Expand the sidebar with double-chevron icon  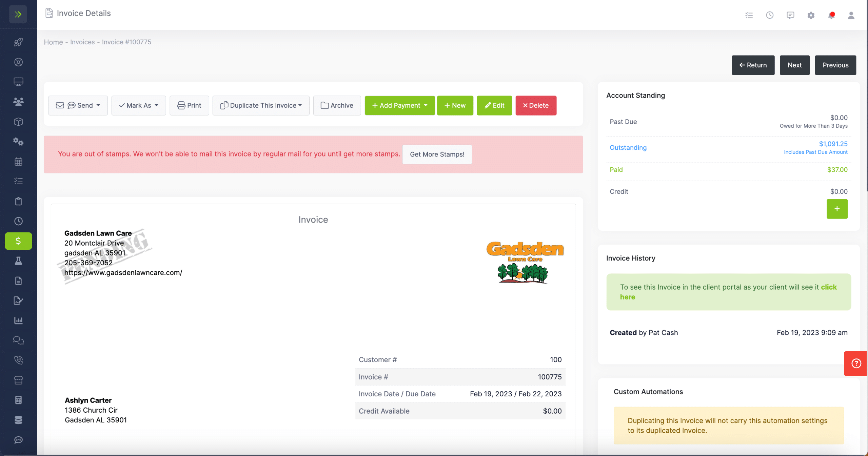[x=18, y=14]
